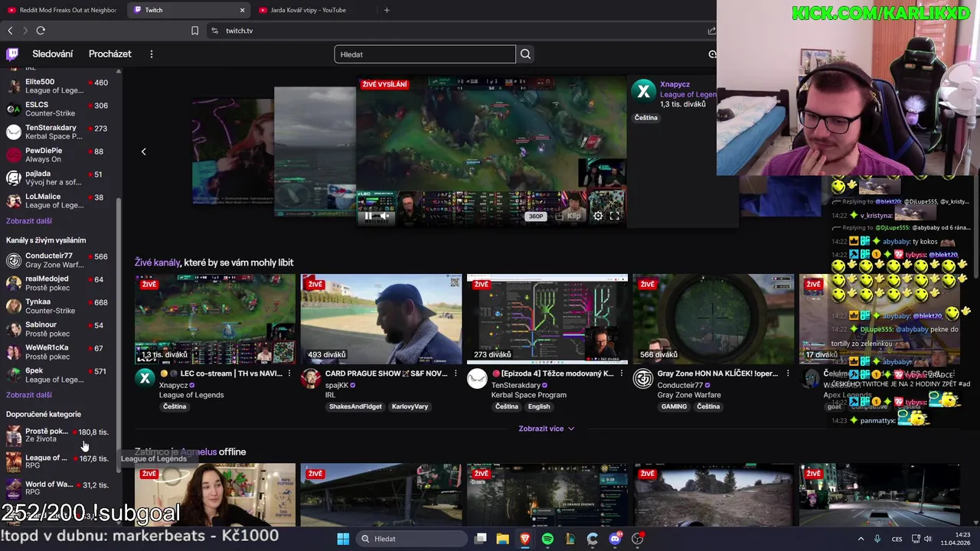This screenshot has height=551, width=980.
Task: Reload the browser page
Action: 41,31
